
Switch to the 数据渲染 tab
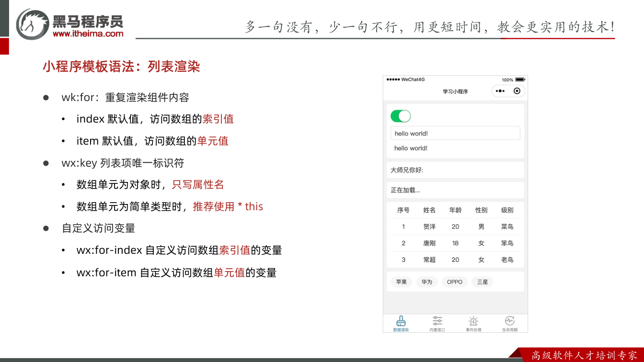(401, 324)
